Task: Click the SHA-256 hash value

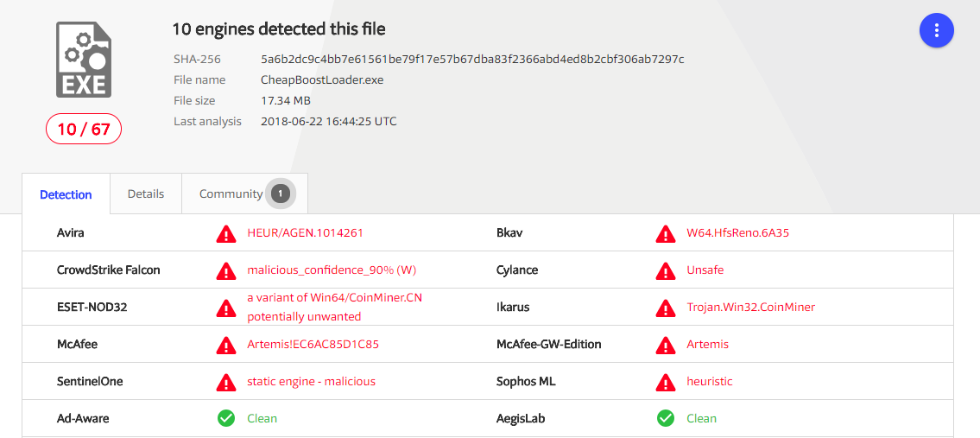Action: click(472, 60)
